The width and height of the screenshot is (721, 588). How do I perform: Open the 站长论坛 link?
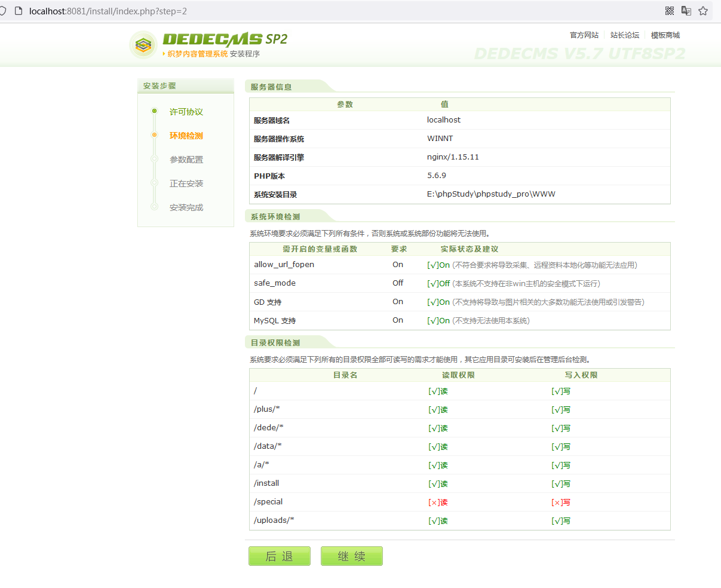625,35
